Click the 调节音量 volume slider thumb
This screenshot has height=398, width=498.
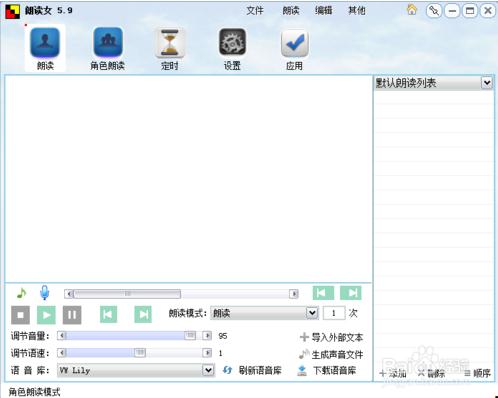point(190,335)
